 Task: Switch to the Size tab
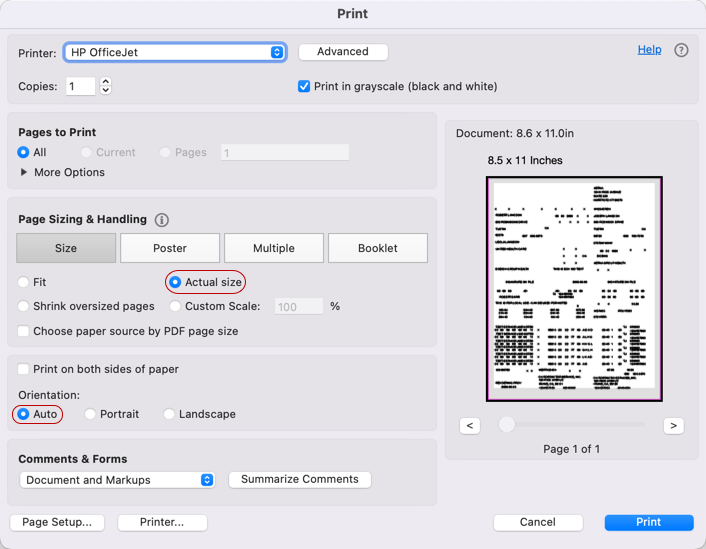tap(66, 248)
